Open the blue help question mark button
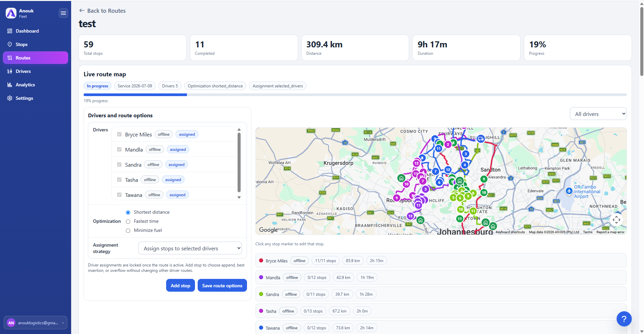Viewport: 644px width, 334px height. click(624, 319)
